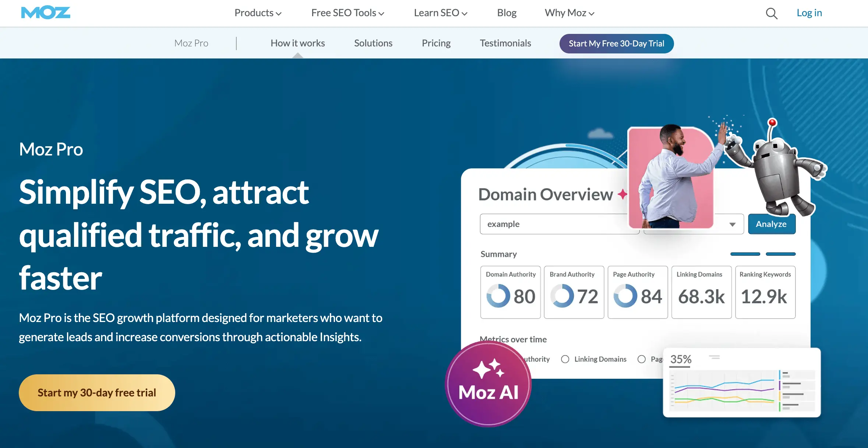The width and height of the screenshot is (868, 448).
Task: Expand the Free SEO Tools dropdown
Action: click(347, 13)
